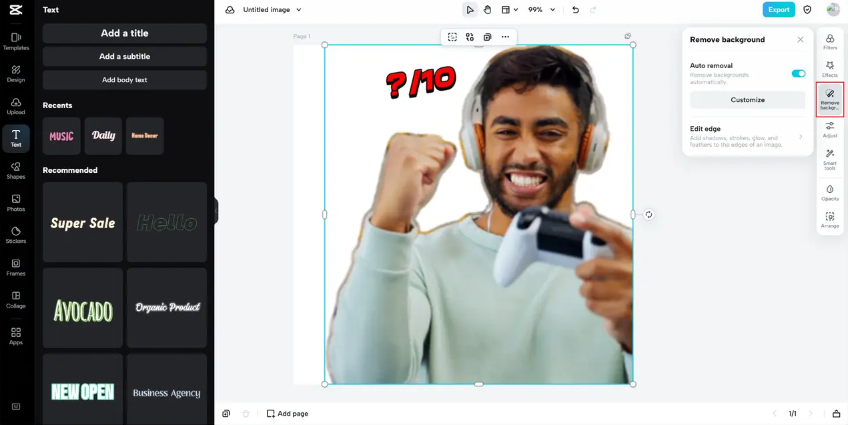
Task: Activate the Hand pan tool
Action: tap(487, 10)
